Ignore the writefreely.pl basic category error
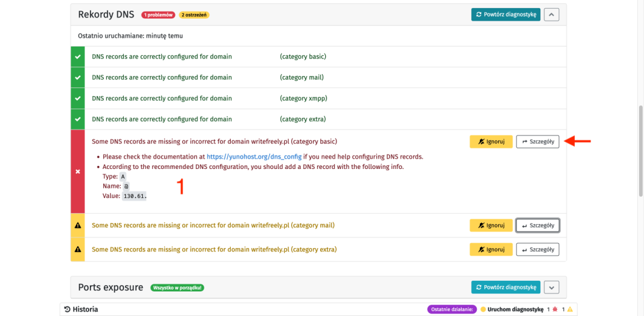The image size is (644, 316). (491, 142)
